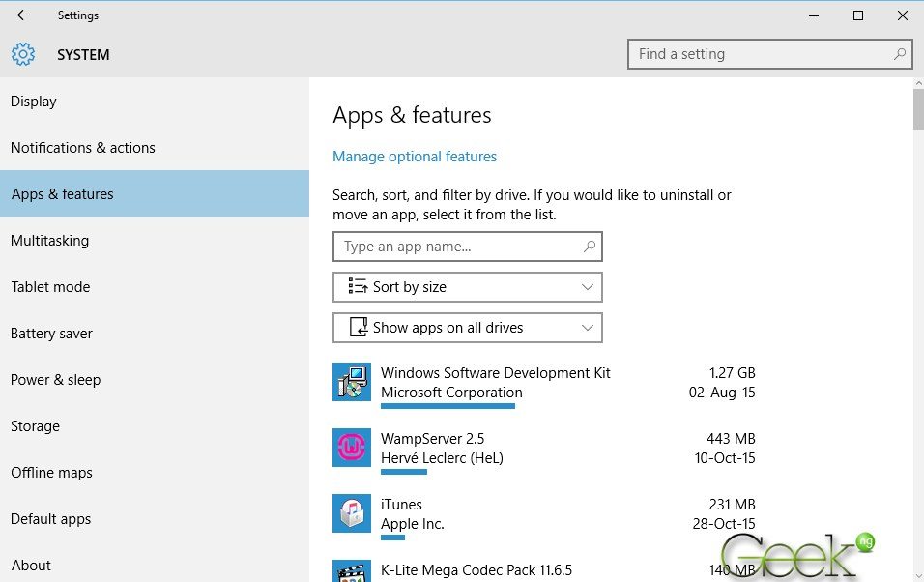924x582 pixels.
Task: Select the K-Lite Mega Codec Pack icon
Action: (352, 570)
